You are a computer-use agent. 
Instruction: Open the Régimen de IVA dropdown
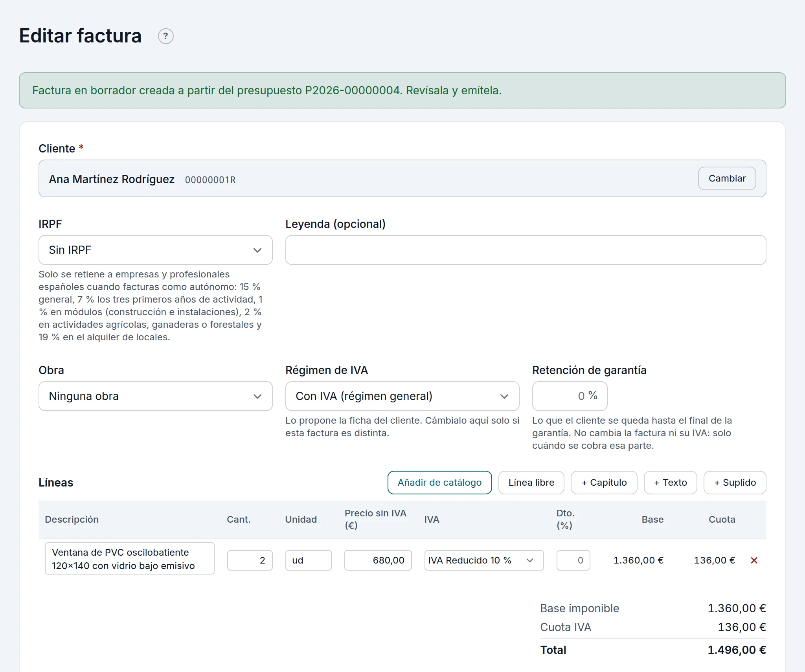402,396
